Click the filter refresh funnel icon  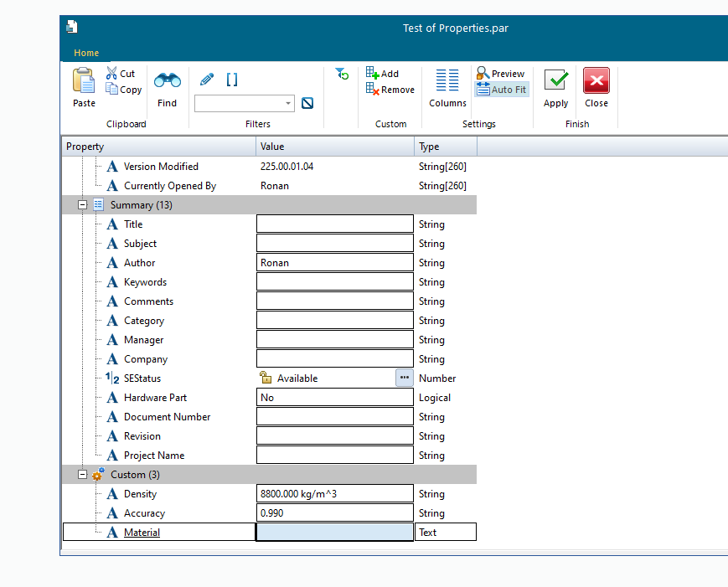pos(342,75)
